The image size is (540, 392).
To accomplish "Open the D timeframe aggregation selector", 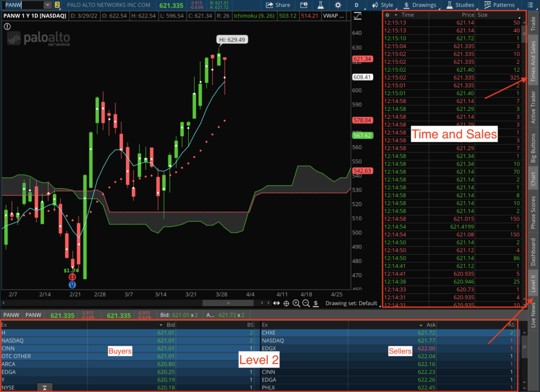I will pos(357,5).
